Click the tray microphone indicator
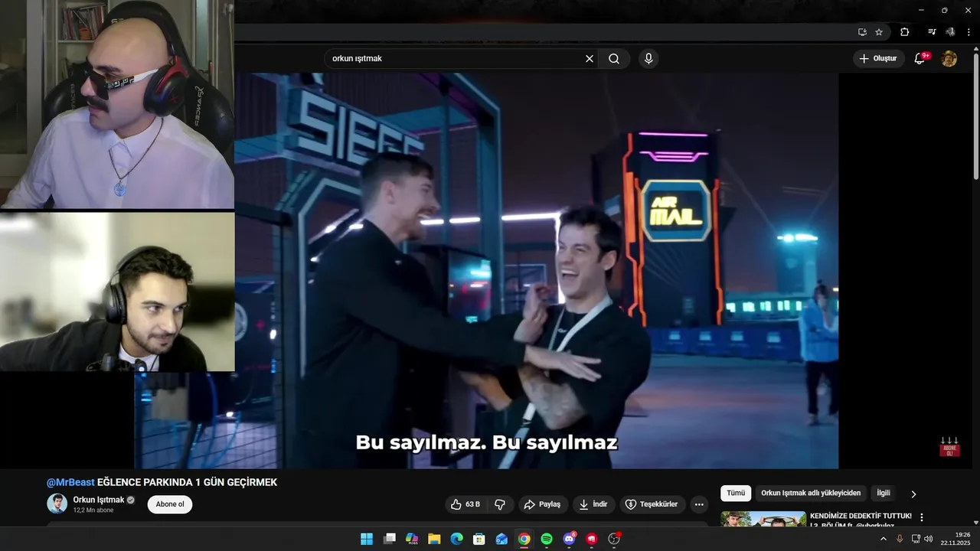This screenshot has height=551, width=980. point(900,539)
